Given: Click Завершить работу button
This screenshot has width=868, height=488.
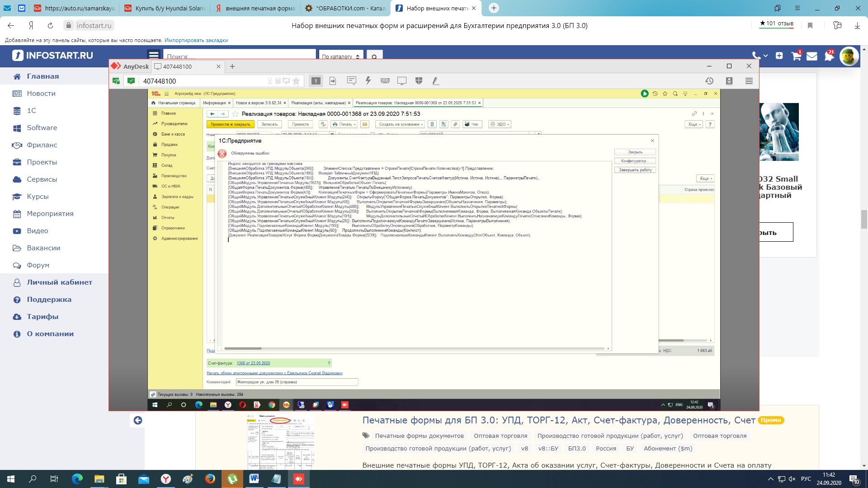Looking at the screenshot, I should point(635,170).
